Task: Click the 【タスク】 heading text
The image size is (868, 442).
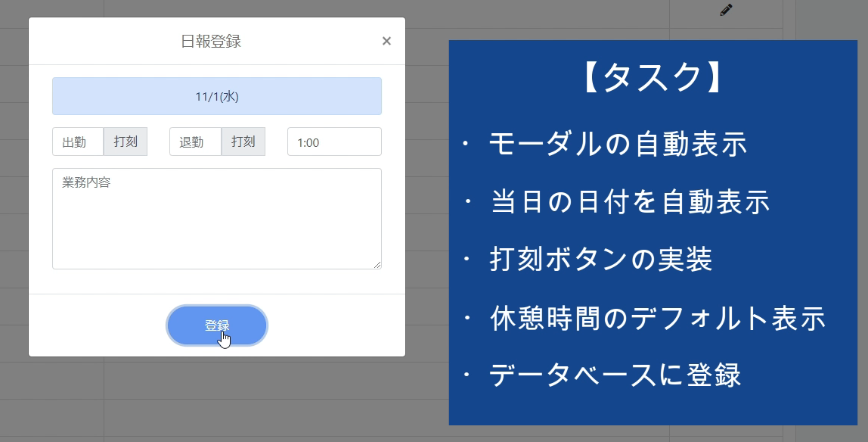Action: [653, 77]
